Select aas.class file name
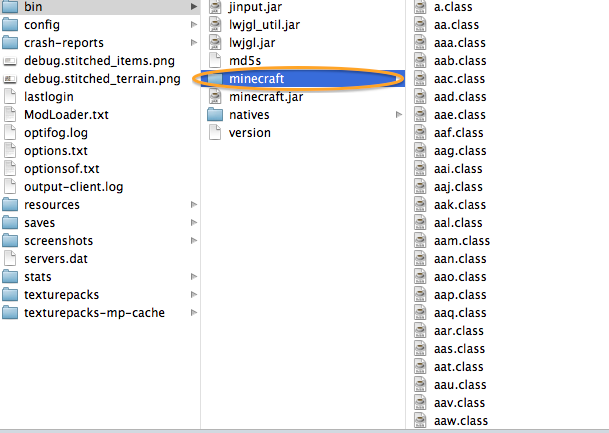 coord(459,349)
